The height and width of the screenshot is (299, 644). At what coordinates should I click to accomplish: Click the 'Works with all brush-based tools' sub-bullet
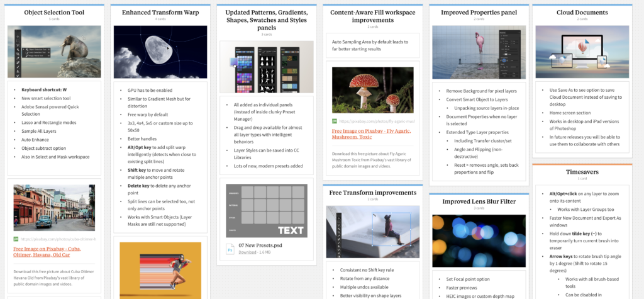click(x=591, y=283)
